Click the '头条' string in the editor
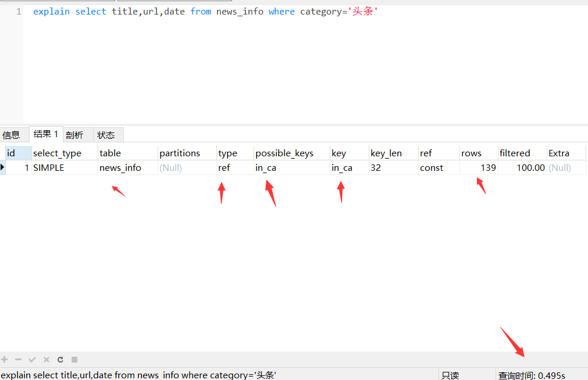 (363, 11)
